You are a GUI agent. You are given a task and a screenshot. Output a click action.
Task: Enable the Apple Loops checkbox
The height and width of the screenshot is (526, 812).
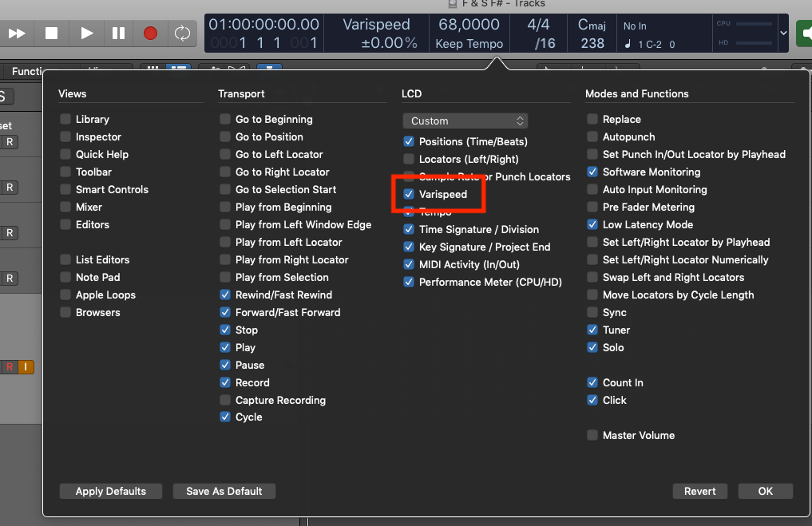click(x=65, y=295)
